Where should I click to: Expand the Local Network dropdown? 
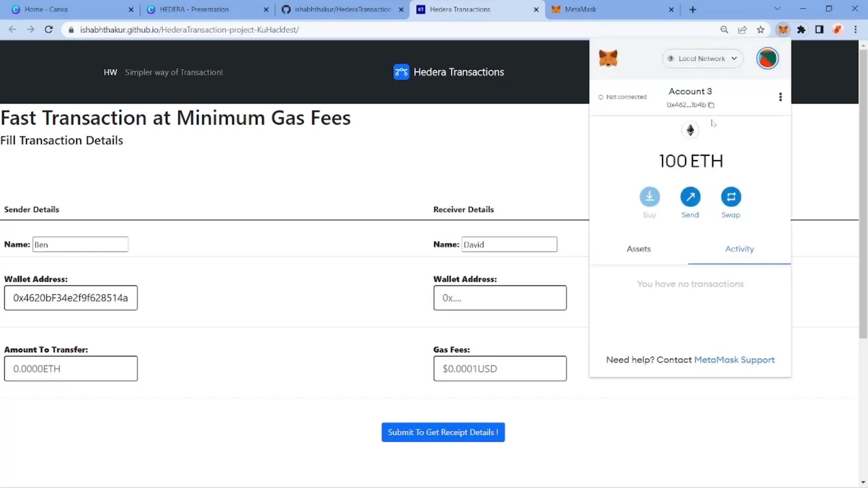click(703, 59)
